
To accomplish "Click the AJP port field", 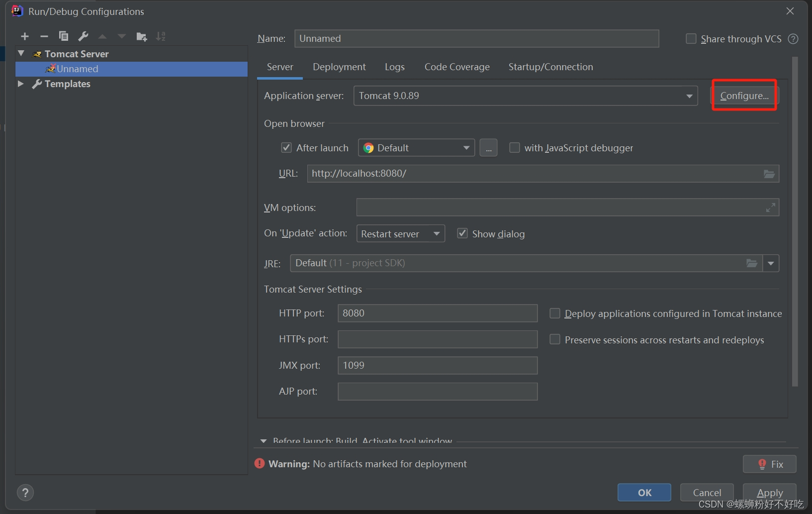I will click(x=438, y=392).
